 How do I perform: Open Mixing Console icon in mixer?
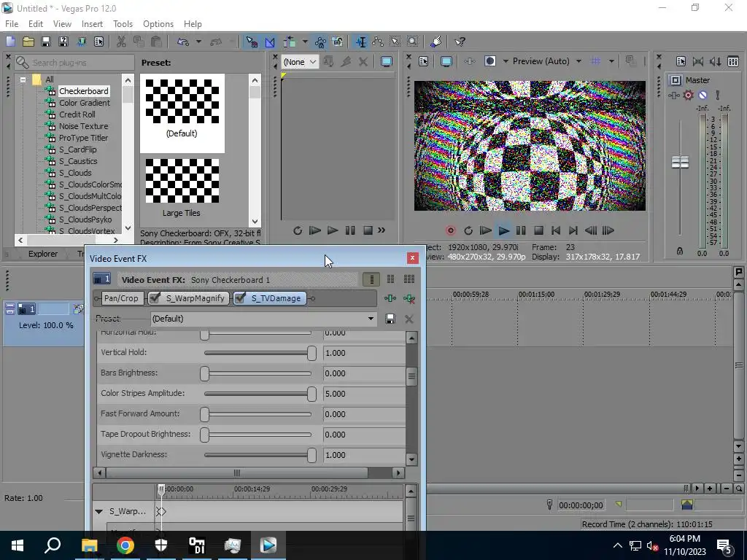(x=733, y=61)
